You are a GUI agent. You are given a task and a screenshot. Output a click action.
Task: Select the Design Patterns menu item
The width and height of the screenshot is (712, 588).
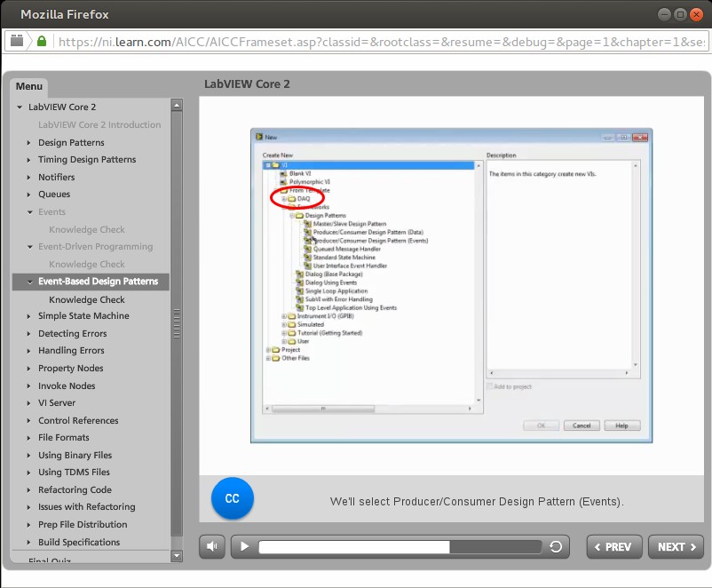71,142
